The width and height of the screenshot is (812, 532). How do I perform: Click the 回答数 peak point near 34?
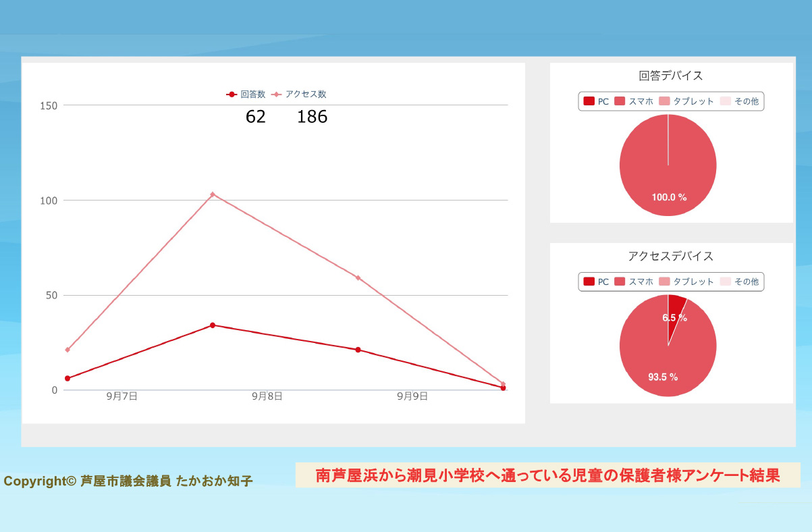tap(213, 325)
